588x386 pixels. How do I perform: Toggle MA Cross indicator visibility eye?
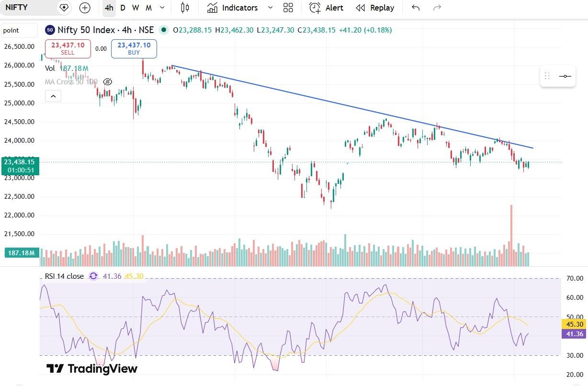click(x=108, y=82)
